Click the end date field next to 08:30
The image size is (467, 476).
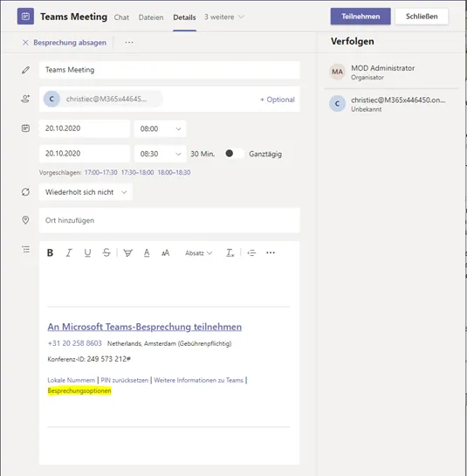(85, 154)
